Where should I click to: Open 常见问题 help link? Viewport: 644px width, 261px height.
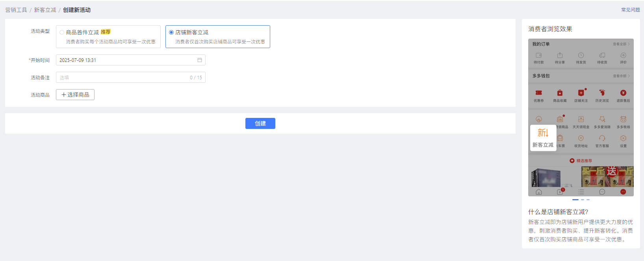(x=630, y=10)
